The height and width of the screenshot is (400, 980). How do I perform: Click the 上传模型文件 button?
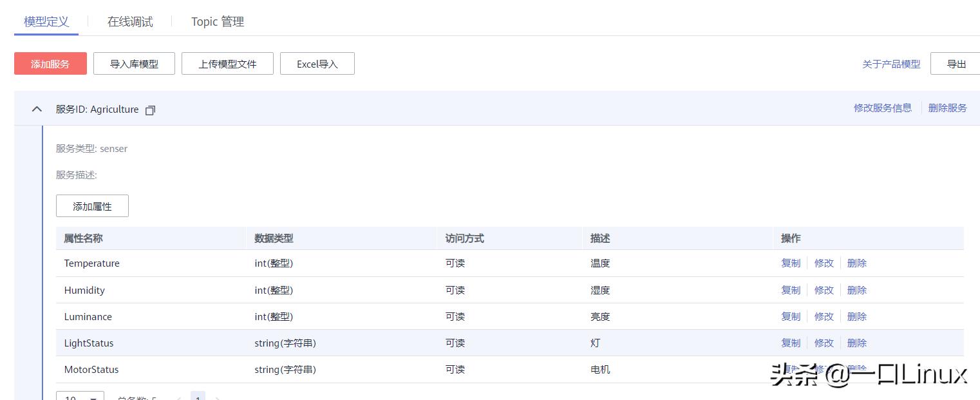pos(227,63)
